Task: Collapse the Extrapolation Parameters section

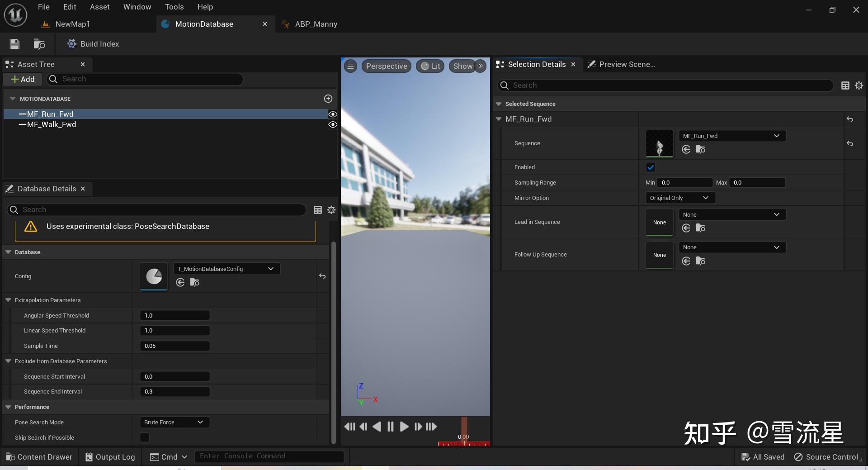Action: (x=8, y=300)
